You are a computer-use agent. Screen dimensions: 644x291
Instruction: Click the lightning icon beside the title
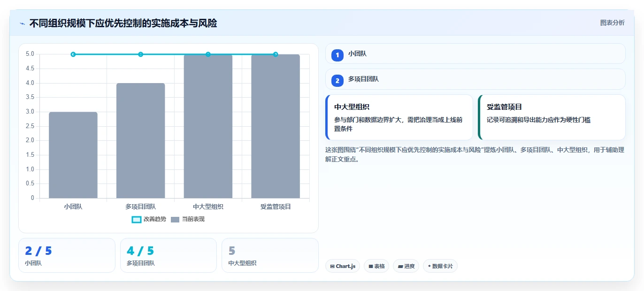point(22,23)
